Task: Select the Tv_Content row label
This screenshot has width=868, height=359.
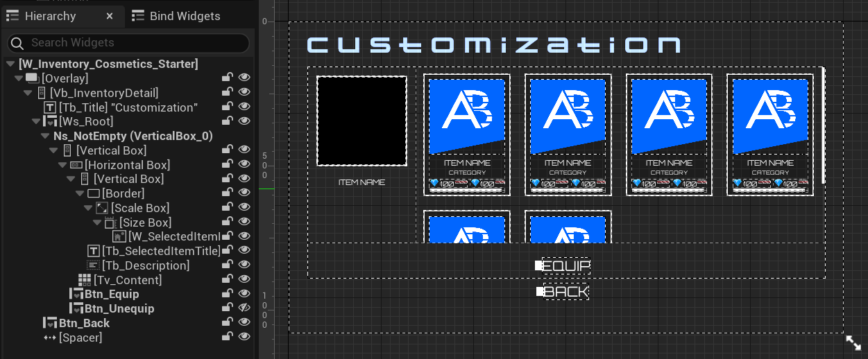Action: 128,279
